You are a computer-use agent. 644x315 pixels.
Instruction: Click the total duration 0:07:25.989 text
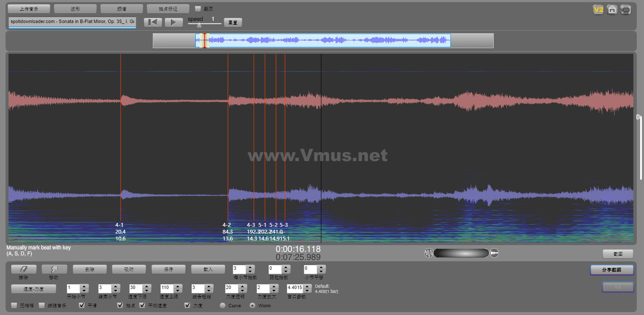tap(298, 257)
